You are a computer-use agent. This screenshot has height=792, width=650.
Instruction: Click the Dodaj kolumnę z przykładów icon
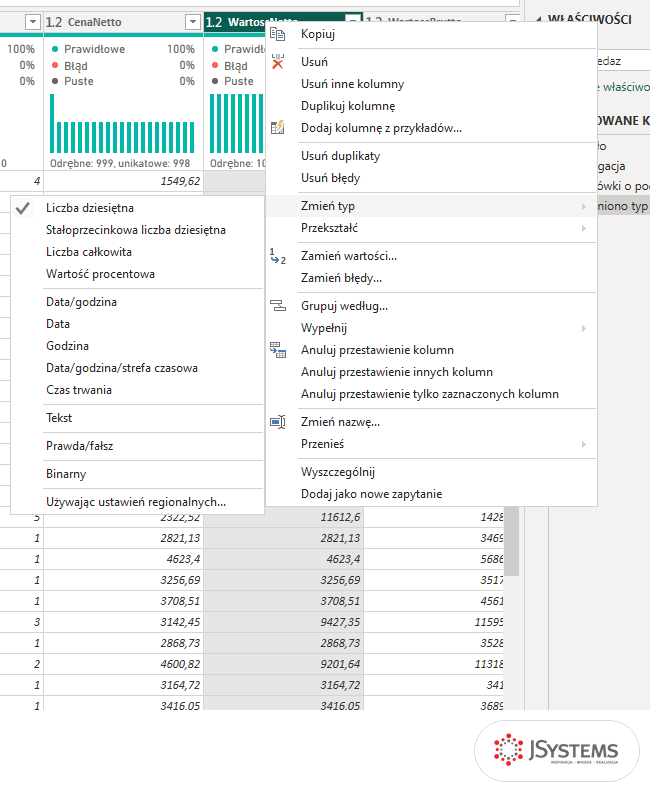[x=277, y=128]
